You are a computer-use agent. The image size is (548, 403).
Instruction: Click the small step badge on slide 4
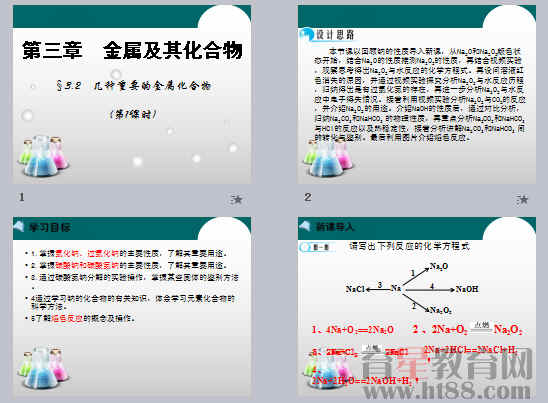point(317,247)
